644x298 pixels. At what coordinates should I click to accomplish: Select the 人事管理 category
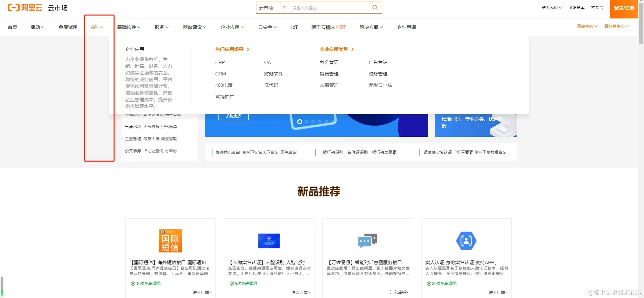pyautogui.click(x=329, y=85)
